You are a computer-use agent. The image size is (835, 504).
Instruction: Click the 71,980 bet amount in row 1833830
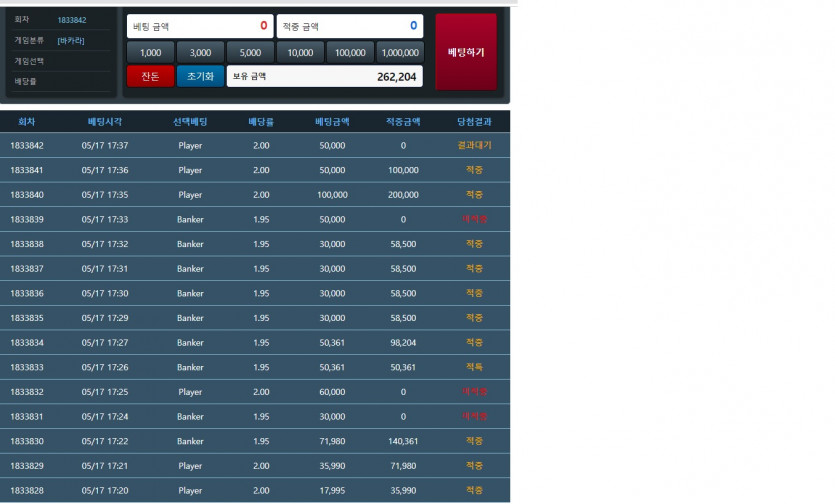coord(332,441)
